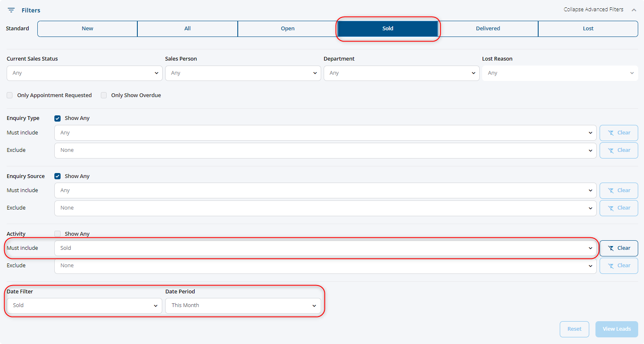Click the Enquiry Type section label
The width and height of the screenshot is (644, 344).
[x=23, y=118]
